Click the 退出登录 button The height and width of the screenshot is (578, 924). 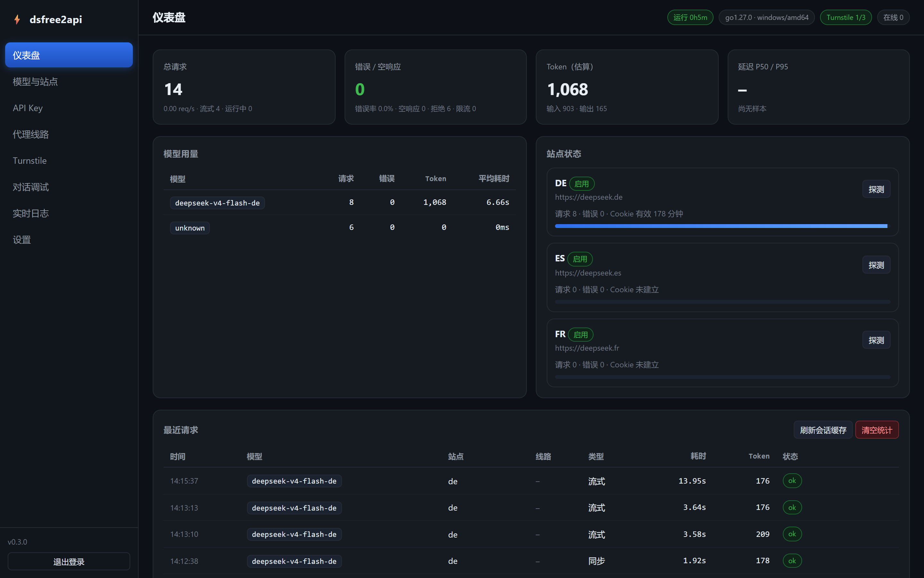pos(69,562)
